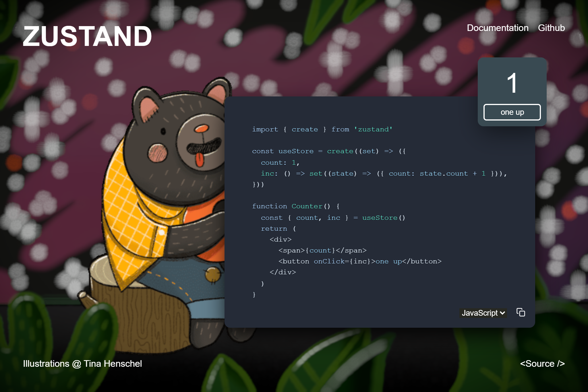
Task: Open the Github repository link
Action: pyautogui.click(x=552, y=28)
